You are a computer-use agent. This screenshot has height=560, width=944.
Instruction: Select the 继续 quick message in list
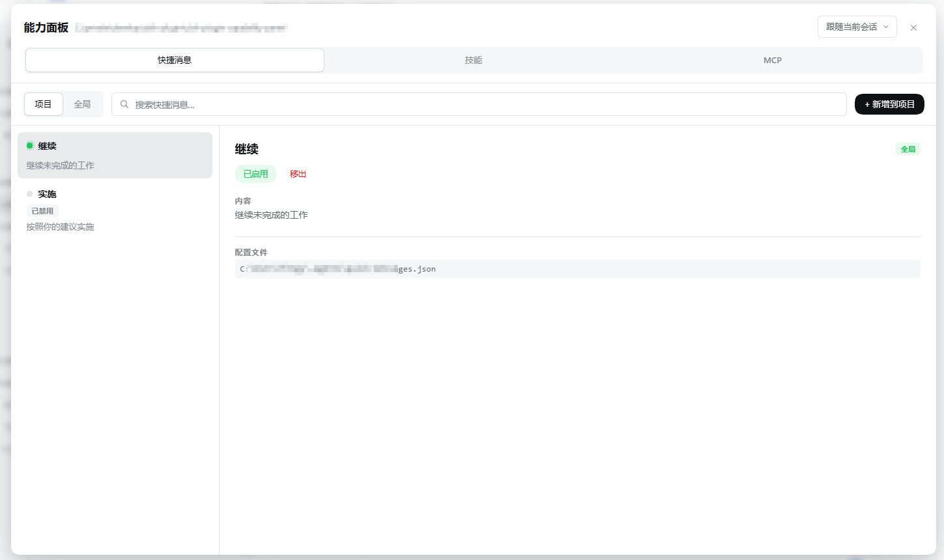point(115,155)
